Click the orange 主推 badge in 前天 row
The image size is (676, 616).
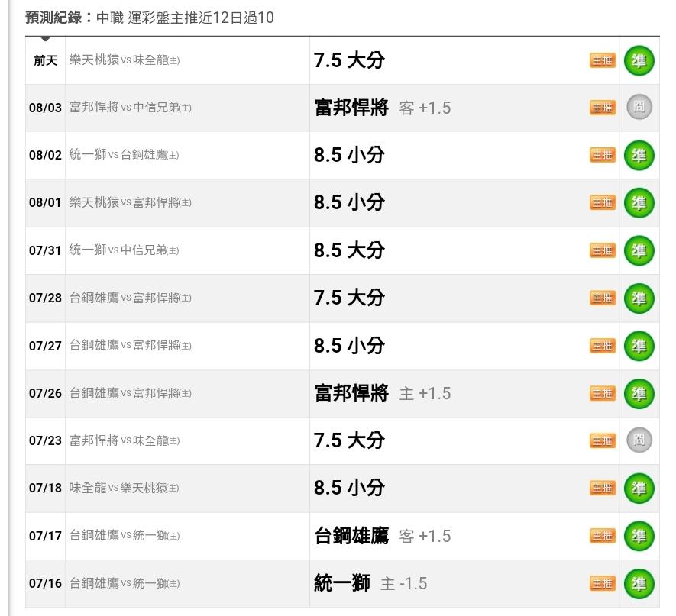[602, 61]
